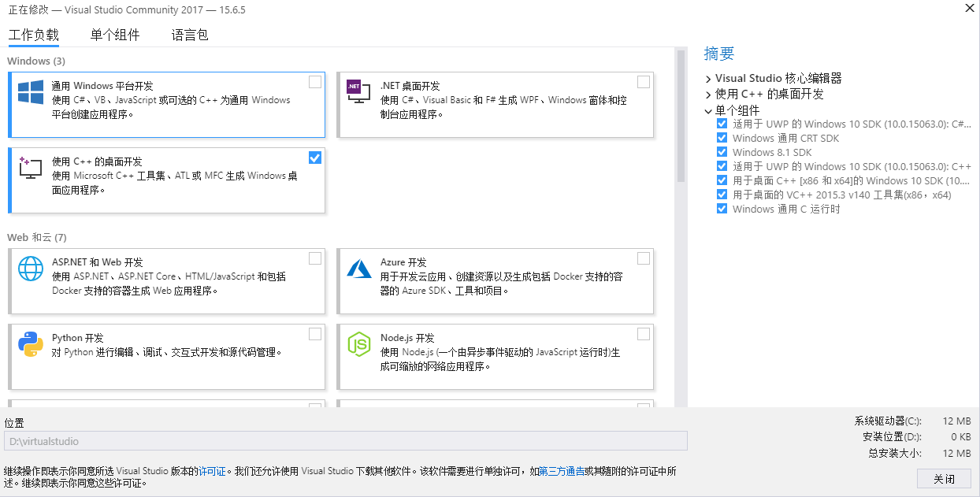Viewport: 980px width, 497px height.
Task: Click the .NET desktop development icon
Action: coord(358,92)
